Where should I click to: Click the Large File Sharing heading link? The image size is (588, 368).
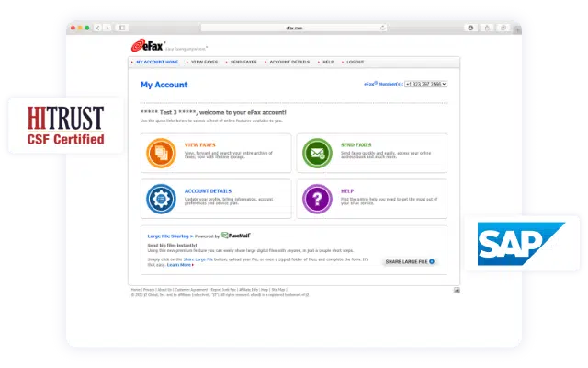click(168, 236)
